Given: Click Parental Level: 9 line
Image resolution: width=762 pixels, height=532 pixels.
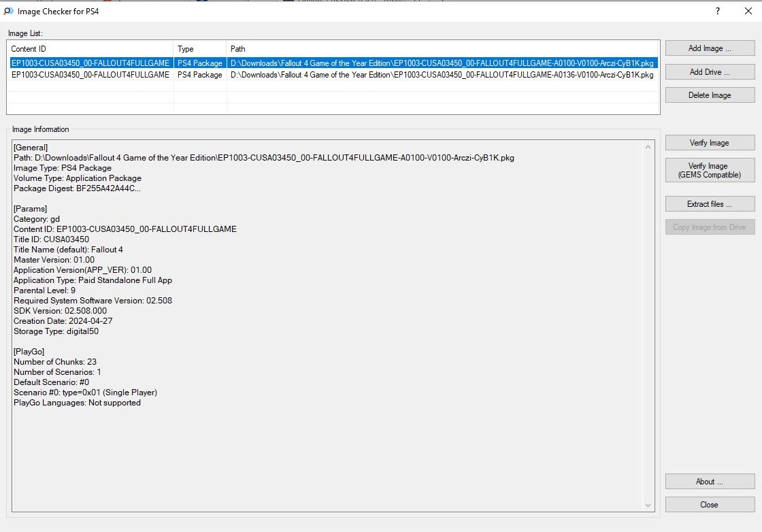Looking at the screenshot, I should [x=44, y=290].
